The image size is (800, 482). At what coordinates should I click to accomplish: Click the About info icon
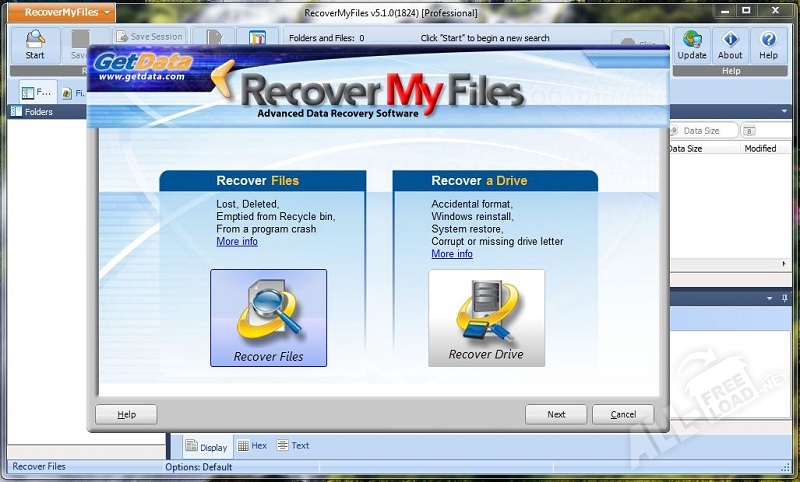coord(730,44)
